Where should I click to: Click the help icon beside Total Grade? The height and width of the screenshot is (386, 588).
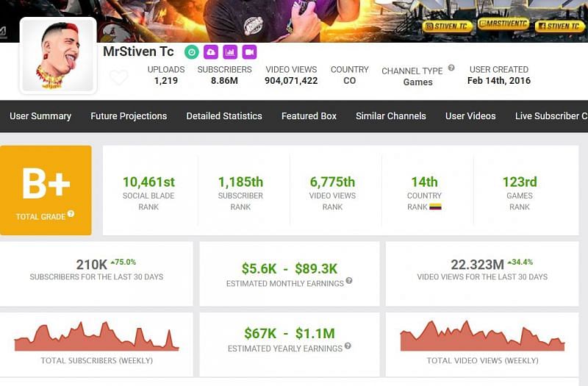click(71, 215)
